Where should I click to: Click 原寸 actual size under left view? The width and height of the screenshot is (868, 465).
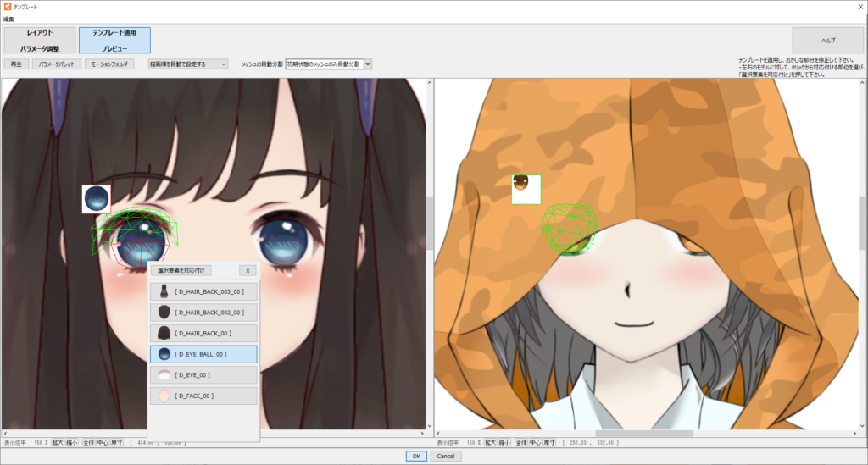(116, 443)
